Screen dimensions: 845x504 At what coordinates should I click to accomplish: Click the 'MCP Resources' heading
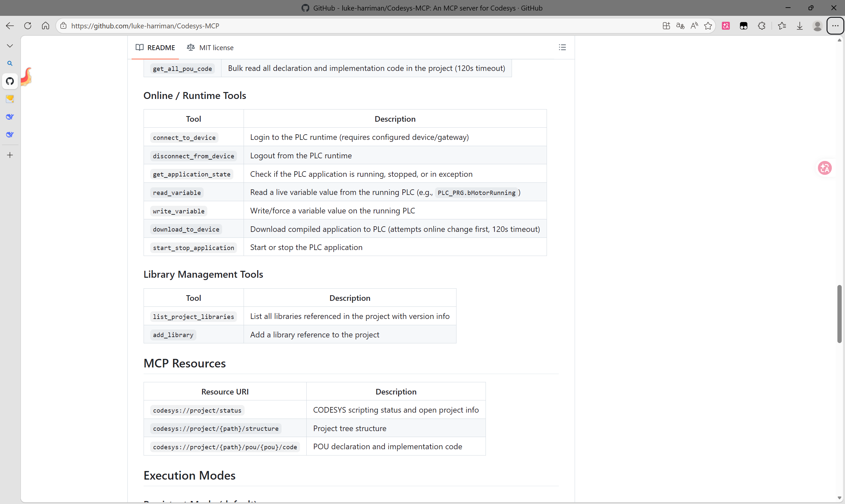coord(185,363)
